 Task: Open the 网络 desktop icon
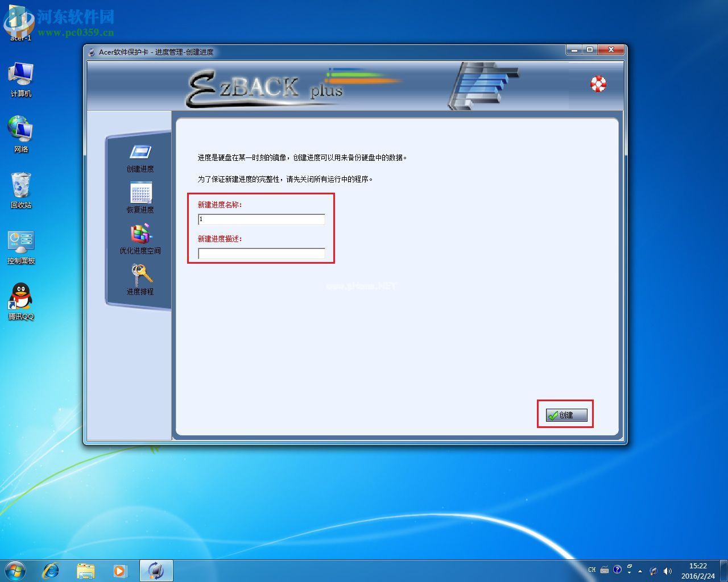pyautogui.click(x=21, y=130)
